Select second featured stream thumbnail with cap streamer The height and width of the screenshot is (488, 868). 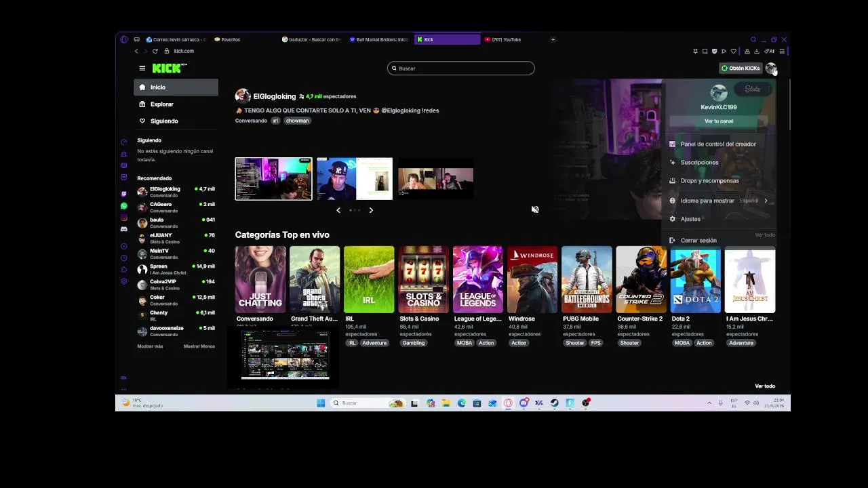(355, 179)
